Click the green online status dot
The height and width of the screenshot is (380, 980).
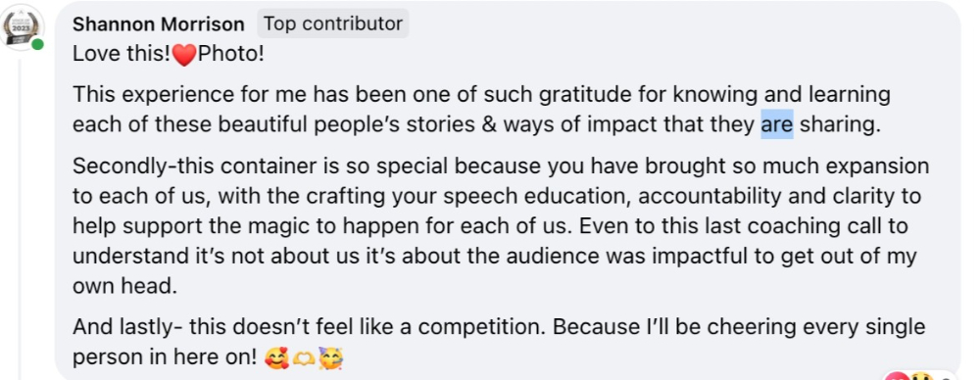click(38, 44)
